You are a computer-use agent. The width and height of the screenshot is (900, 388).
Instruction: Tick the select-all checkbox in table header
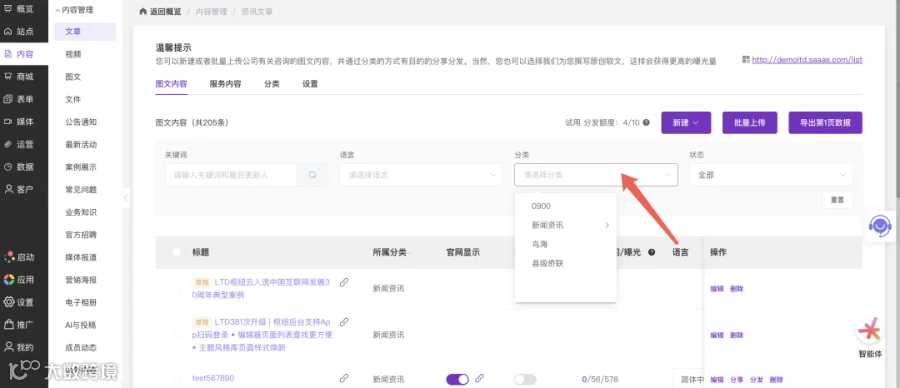pos(177,252)
